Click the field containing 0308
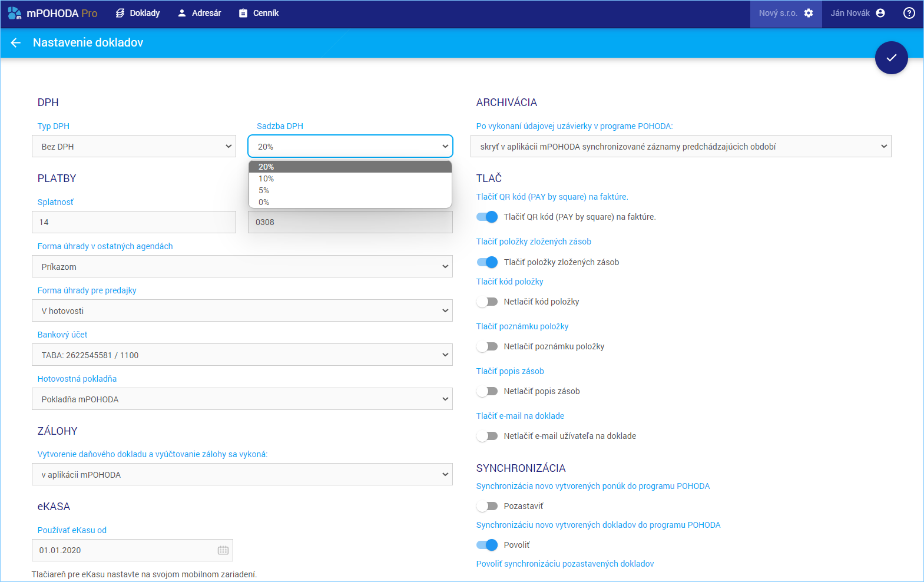 pyautogui.click(x=350, y=222)
